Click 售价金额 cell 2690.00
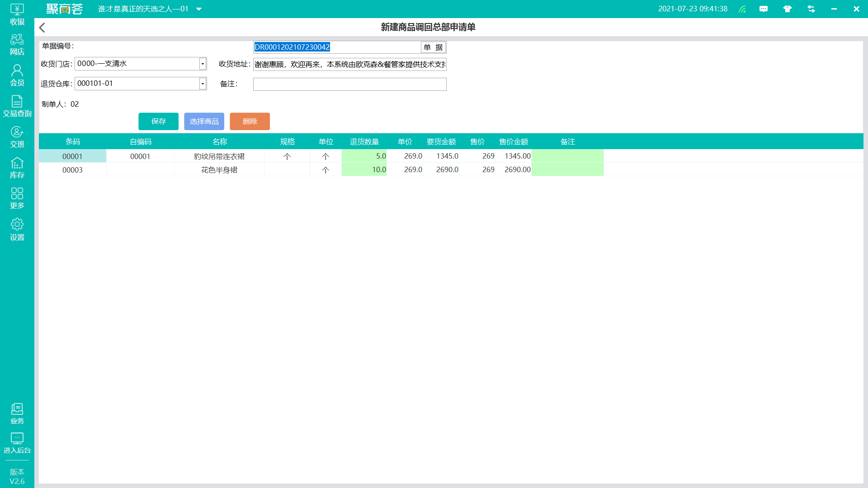Screen dimensions: 868x488 point(514,169)
